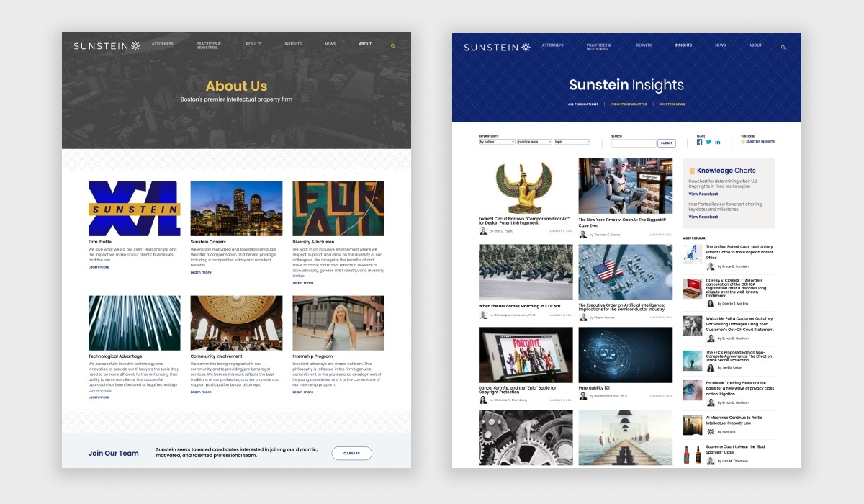Click the search icon on the About page

pos(392,46)
